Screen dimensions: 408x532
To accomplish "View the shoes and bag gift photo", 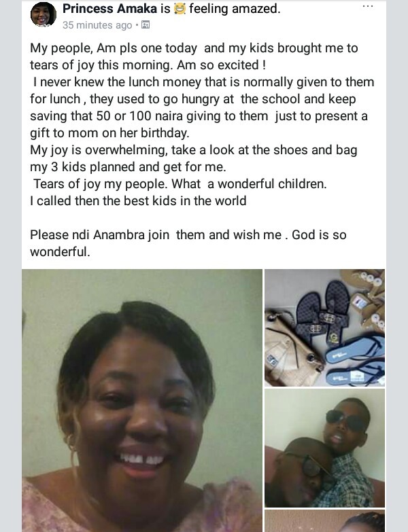I will point(325,327).
